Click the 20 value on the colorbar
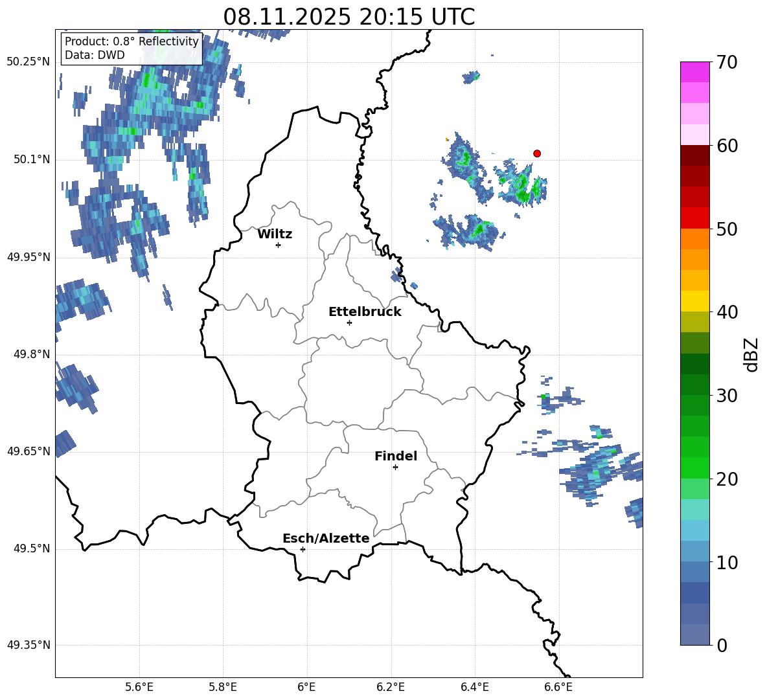This screenshot has height=700, width=767. [x=727, y=479]
